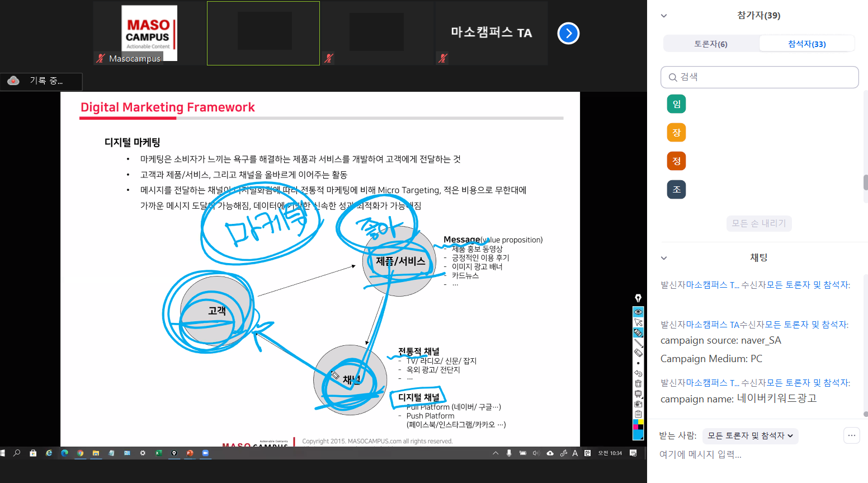Click the blue next arrow for more videos
Viewport: 868px width, 483px height.
[568, 33]
